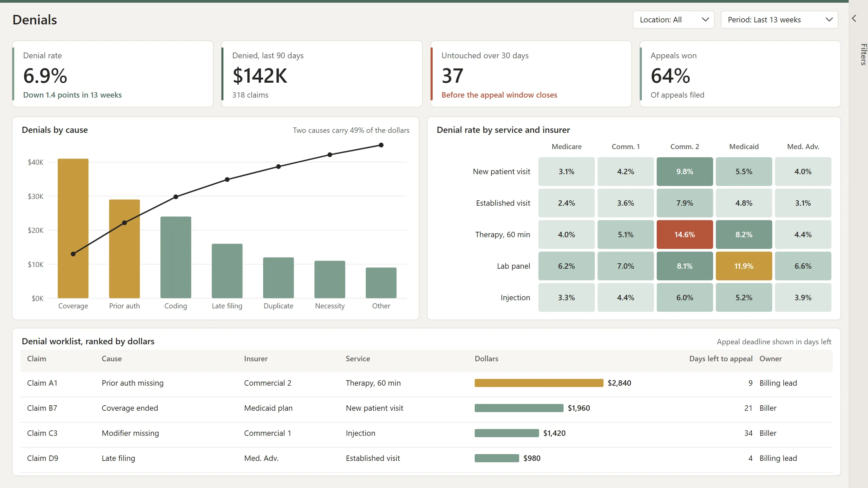868x488 pixels.
Task: Sort worklist by Insurer column header
Action: [x=256, y=359]
